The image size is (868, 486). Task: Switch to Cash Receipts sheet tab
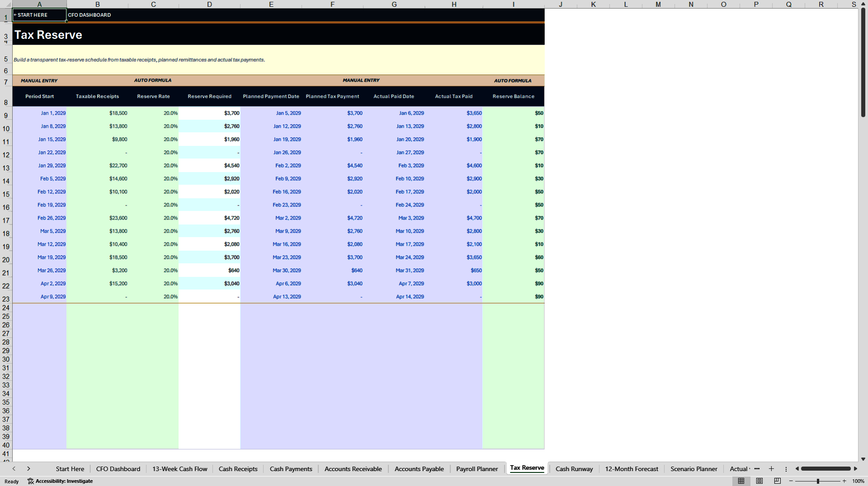click(238, 469)
